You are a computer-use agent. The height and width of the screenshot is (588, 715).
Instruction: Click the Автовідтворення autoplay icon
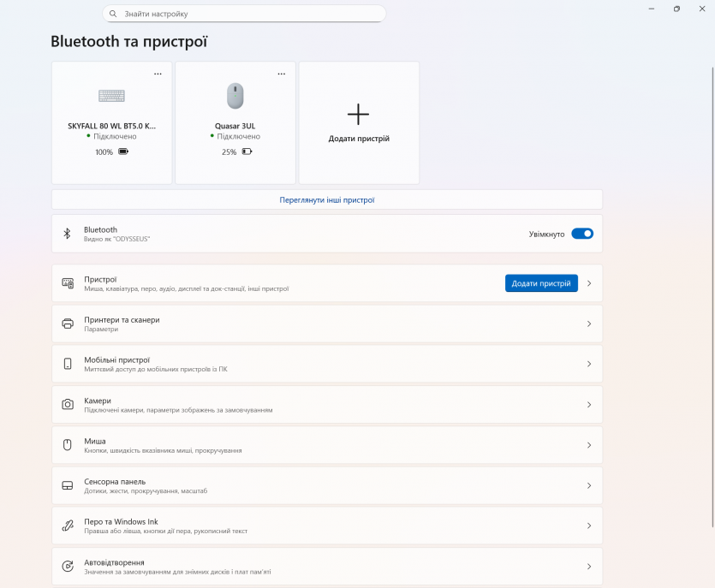coord(68,566)
